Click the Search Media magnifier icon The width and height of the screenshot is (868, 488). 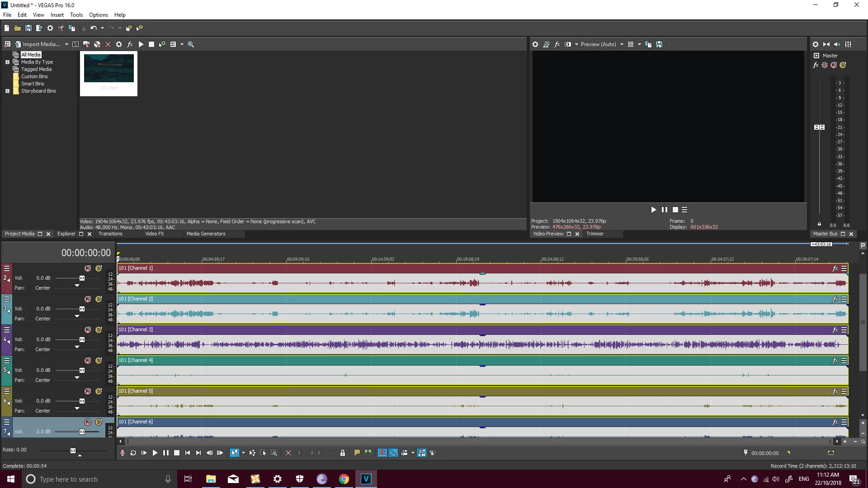(191, 44)
